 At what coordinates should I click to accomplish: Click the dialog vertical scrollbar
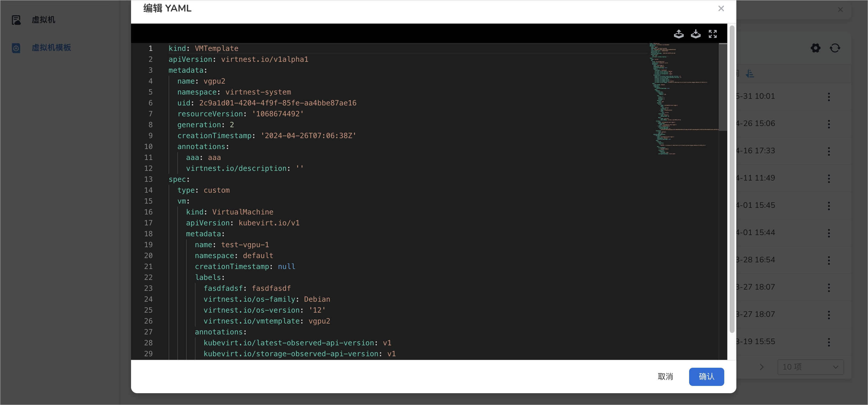(x=732, y=179)
